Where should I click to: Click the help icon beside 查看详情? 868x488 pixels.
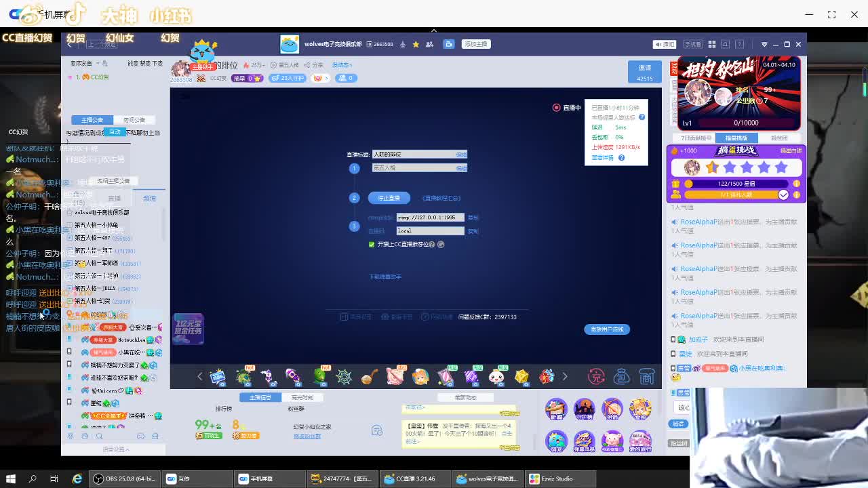coord(621,158)
